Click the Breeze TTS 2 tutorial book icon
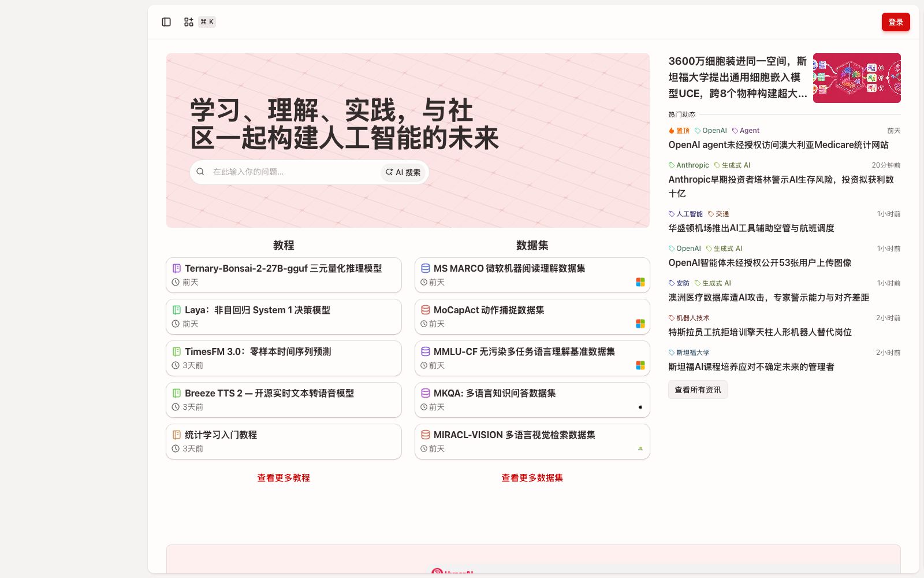Viewport: 924px width, 578px height. coord(177,393)
